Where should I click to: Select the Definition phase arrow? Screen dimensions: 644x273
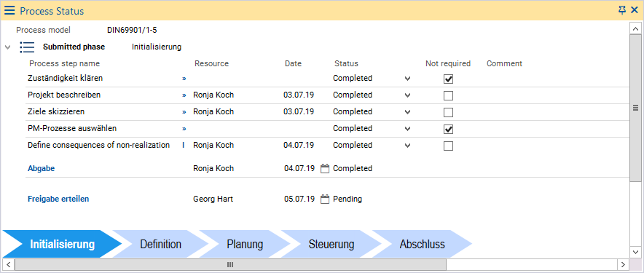click(x=160, y=245)
